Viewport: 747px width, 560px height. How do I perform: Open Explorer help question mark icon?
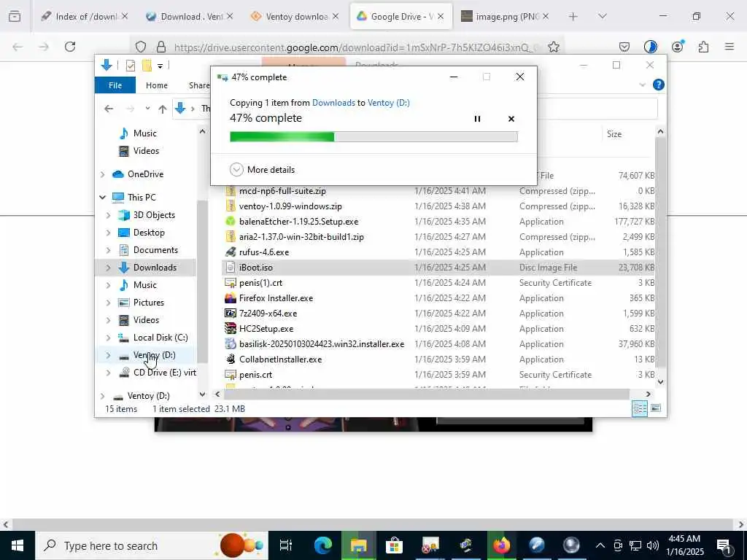click(x=659, y=85)
